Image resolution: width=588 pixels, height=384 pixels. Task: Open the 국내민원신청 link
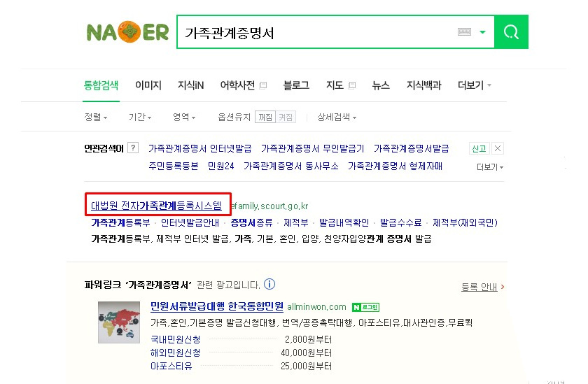[x=176, y=339]
